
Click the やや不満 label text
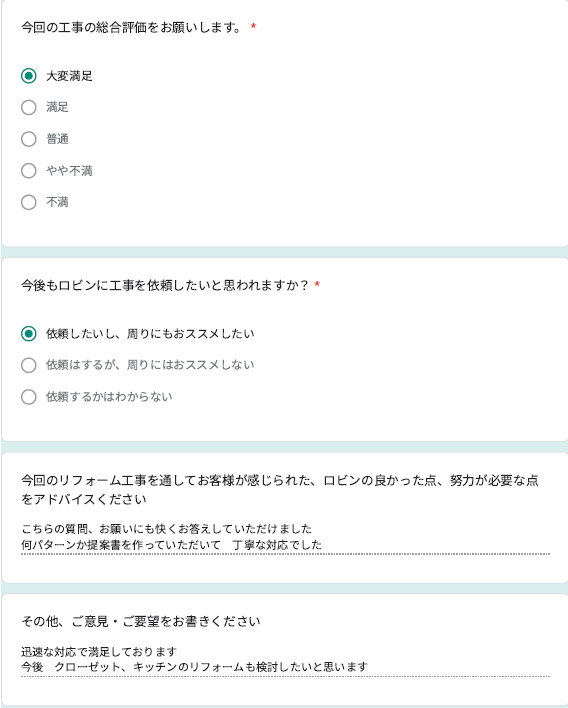pos(69,171)
